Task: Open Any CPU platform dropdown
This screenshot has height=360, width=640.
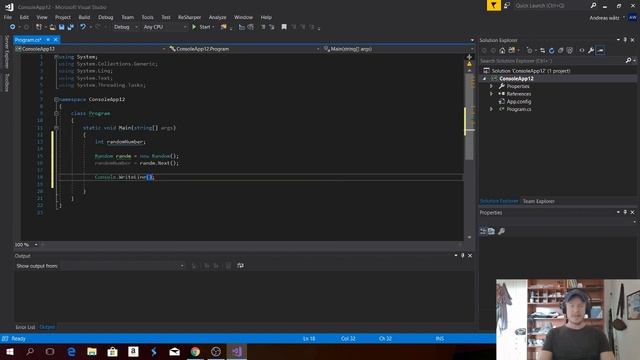Action: coord(164,27)
